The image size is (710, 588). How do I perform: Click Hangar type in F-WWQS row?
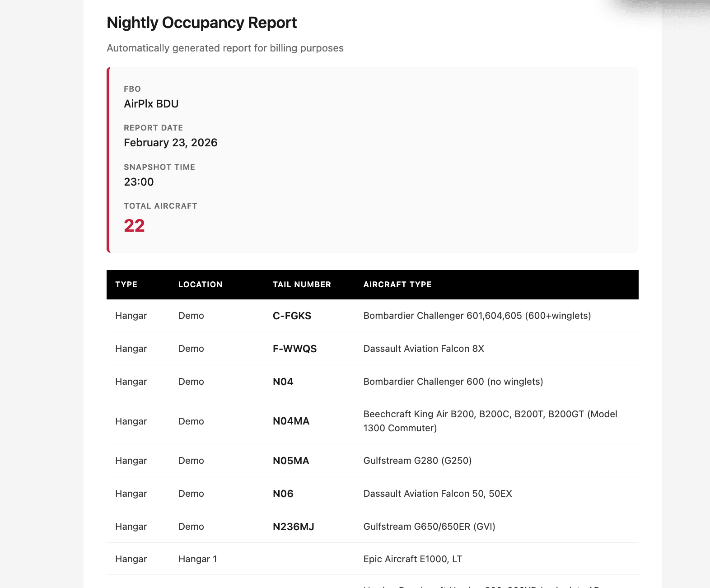point(131,349)
